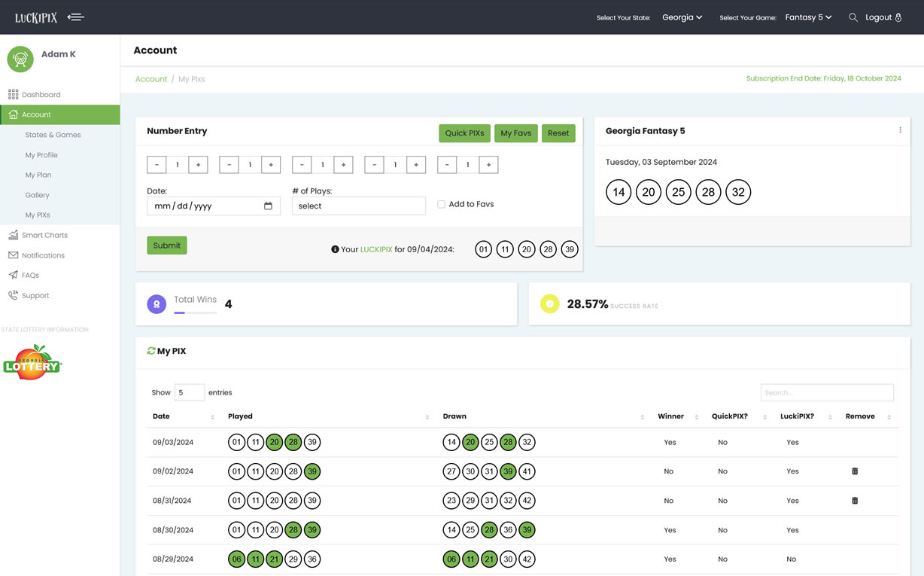The width and height of the screenshot is (924, 576).
Task: Click the LuckiPix logo
Action: (36, 17)
